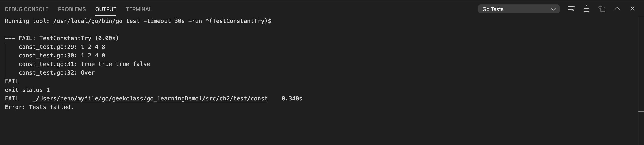This screenshot has height=145, width=644.
Task: Switch to the DEBUG CONSOLE tab
Action: coord(27,9)
